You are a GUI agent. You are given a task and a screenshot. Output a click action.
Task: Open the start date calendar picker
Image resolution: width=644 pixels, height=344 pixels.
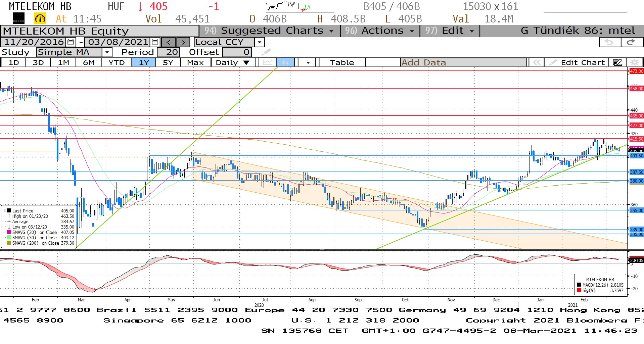tap(71, 42)
